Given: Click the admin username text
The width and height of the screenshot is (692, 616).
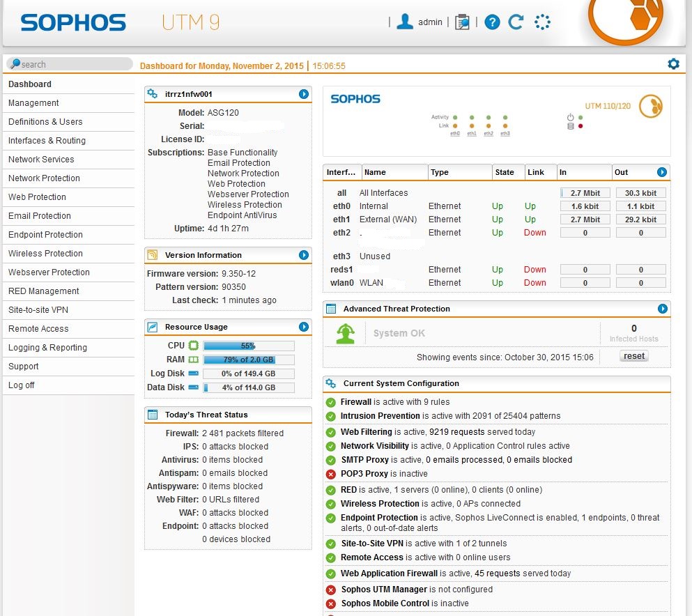Looking at the screenshot, I should point(430,22).
